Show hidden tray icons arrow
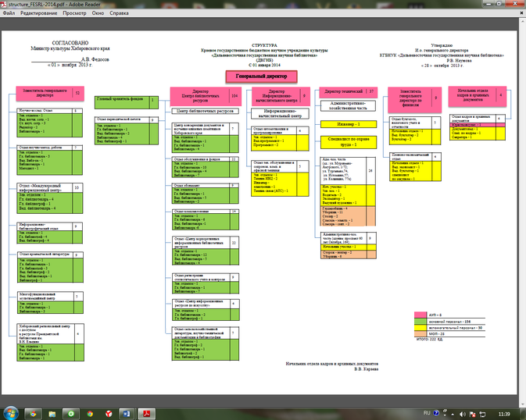Screen dimensions: 526x420 pos(453,415)
